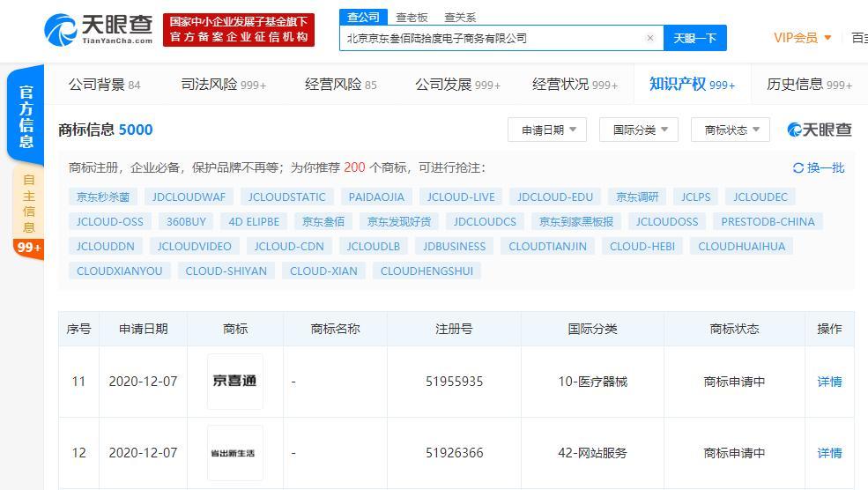
Task: Select the 京东发现好货 trademark tag
Action: click(x=399, y=221)
